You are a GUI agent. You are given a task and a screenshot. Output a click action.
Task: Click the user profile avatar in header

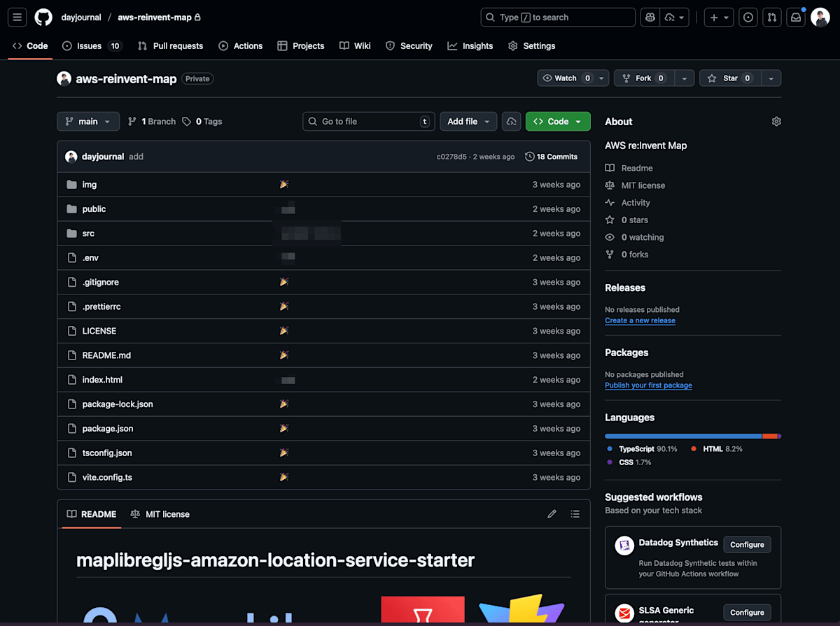point(820,17)
